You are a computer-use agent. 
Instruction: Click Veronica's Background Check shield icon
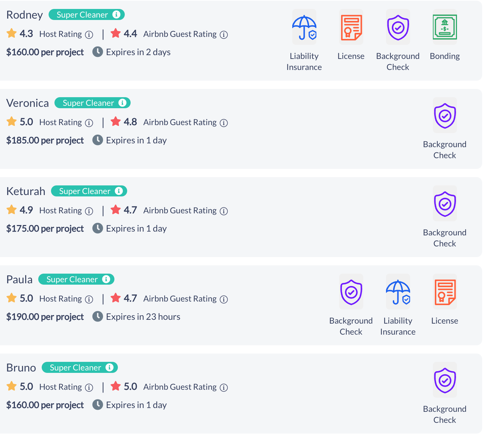tap(445, 116)
